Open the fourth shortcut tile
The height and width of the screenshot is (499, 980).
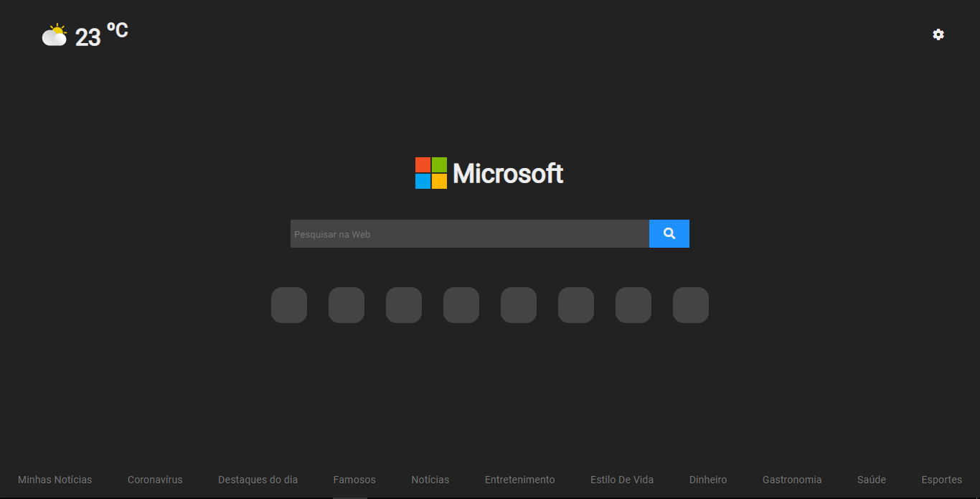(x=461, y=305)
